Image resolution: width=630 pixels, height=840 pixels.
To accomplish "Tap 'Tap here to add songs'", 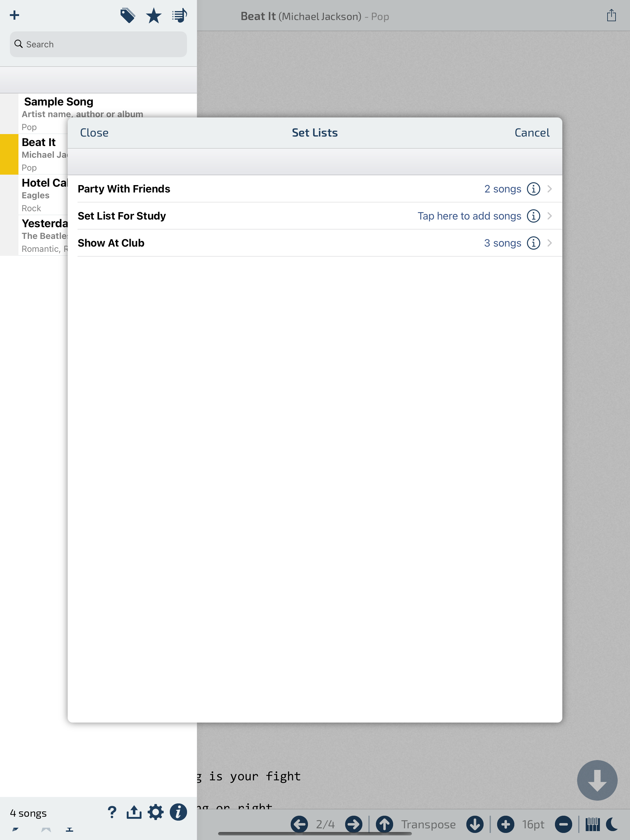I will (x=469, y=216).
